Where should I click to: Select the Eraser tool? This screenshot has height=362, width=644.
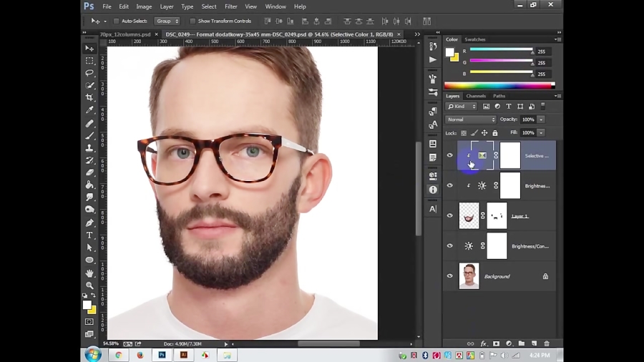pos(89,172)
